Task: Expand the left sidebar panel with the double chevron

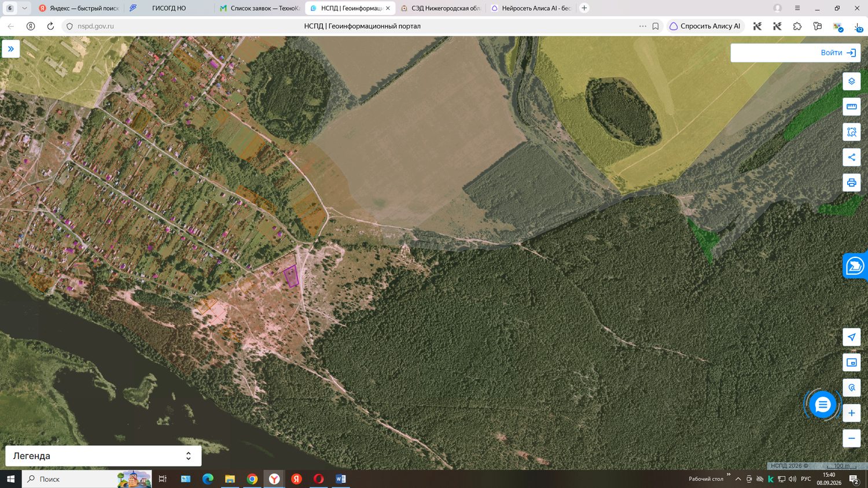Action: (11, 49)
